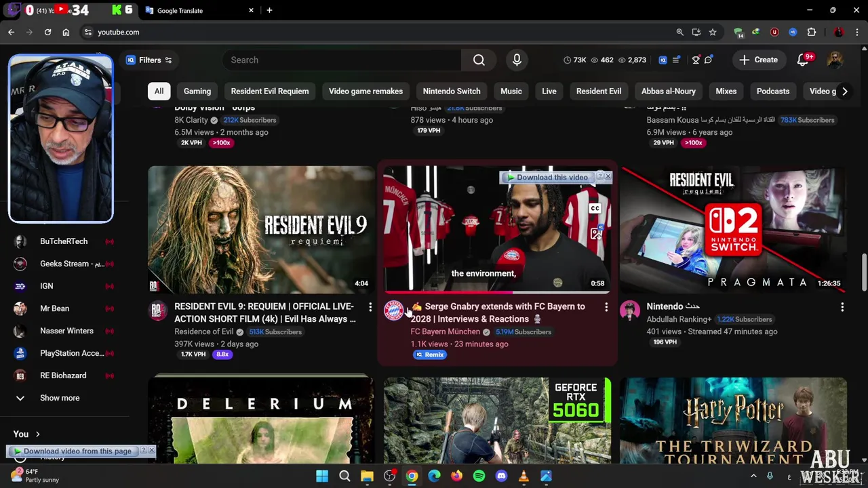Open the vidIQ chat bubble icon
The width and height of the screenshot is (868, 488).
(x=709, y=60)
